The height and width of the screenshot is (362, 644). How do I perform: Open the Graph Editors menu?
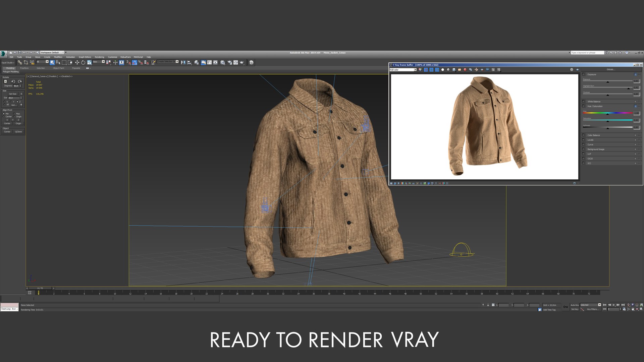pyautogui.click(x=85, y=57)
